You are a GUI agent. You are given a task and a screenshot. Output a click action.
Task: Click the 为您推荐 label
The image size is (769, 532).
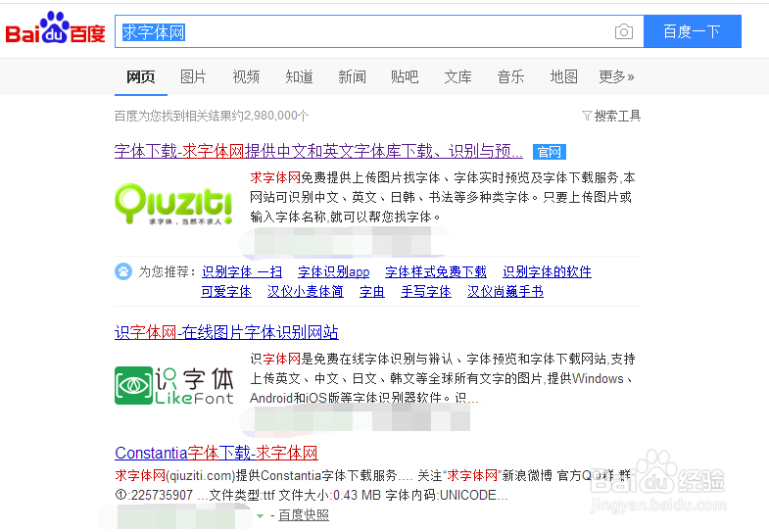coord(168,271)
